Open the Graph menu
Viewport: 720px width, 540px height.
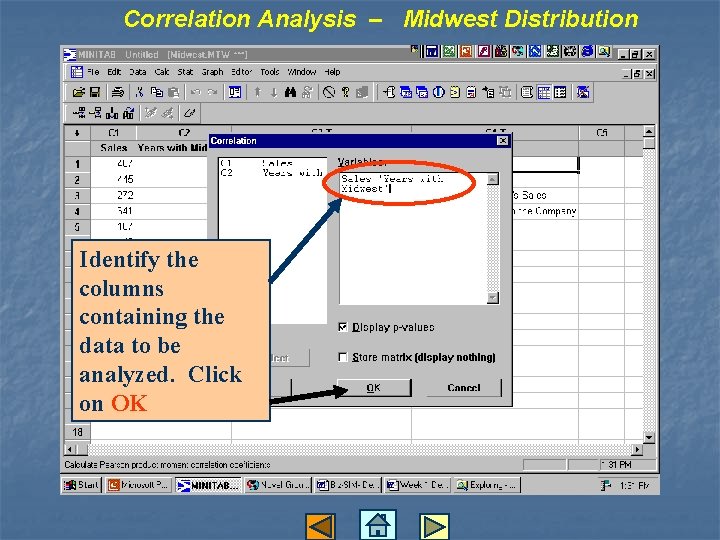[x=212, y=72]
